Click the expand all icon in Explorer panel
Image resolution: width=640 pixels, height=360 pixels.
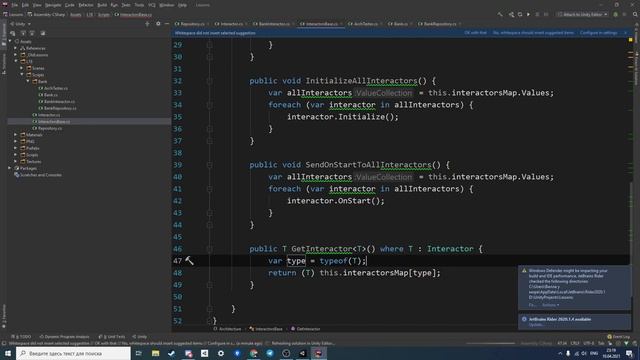tap(23, 33)
